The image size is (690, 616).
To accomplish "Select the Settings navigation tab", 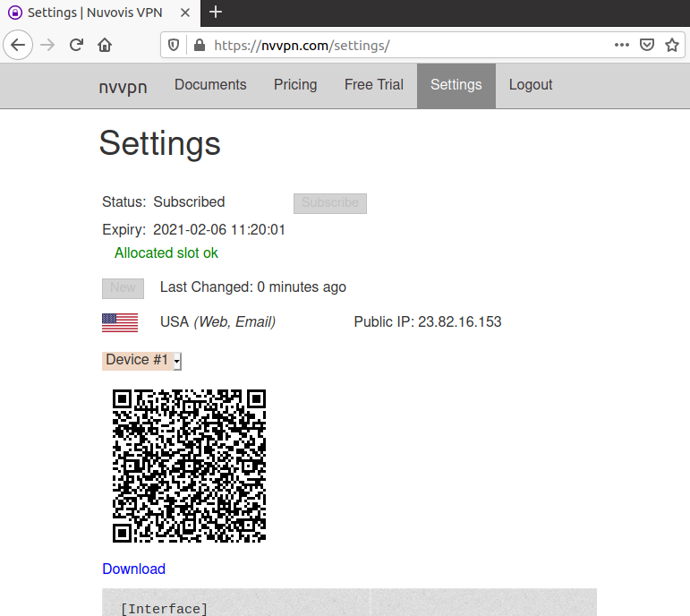I will click(456, 85).
